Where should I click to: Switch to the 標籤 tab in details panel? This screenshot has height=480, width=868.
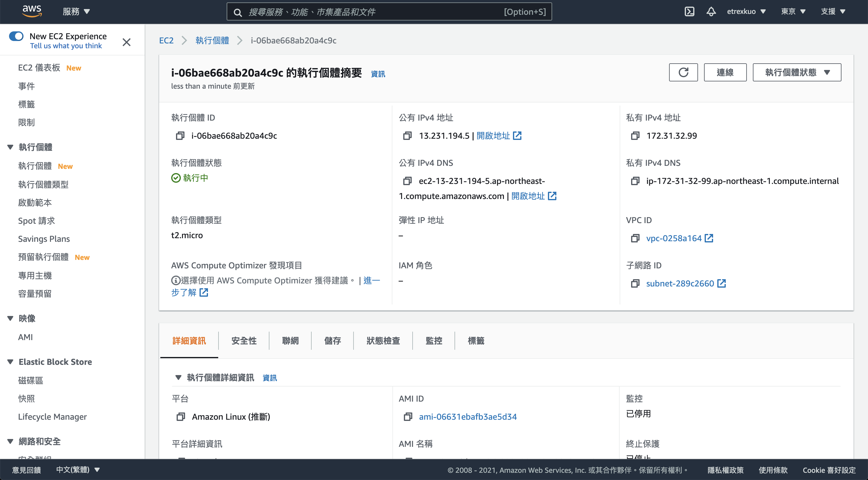pos(476,341)
